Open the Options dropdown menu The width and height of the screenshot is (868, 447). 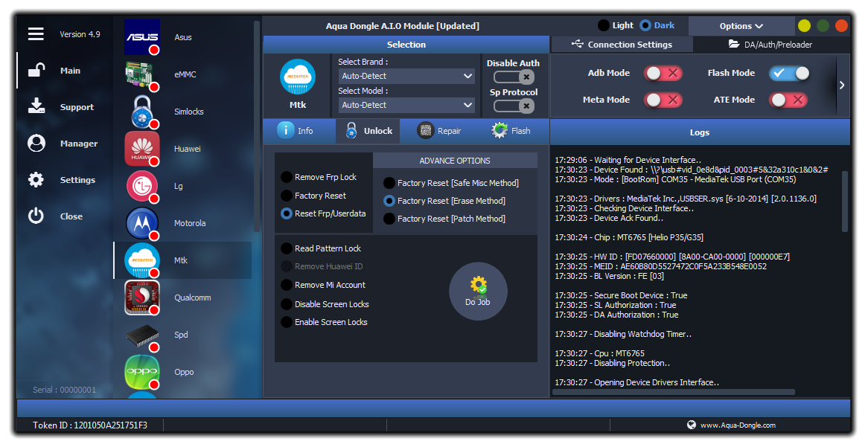741,26
